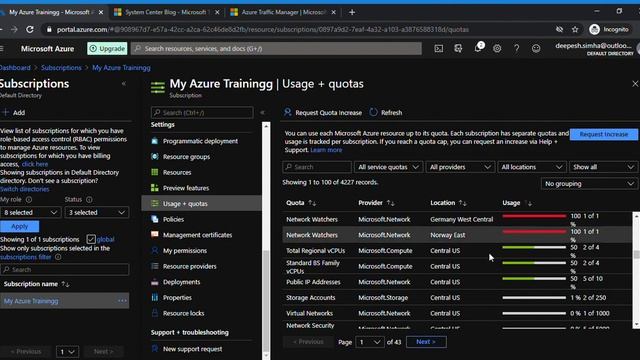Open ellipsis menu for My Azure Trainingg
The height and width of the screenshot is (360, 640).
tap(122, 301)
